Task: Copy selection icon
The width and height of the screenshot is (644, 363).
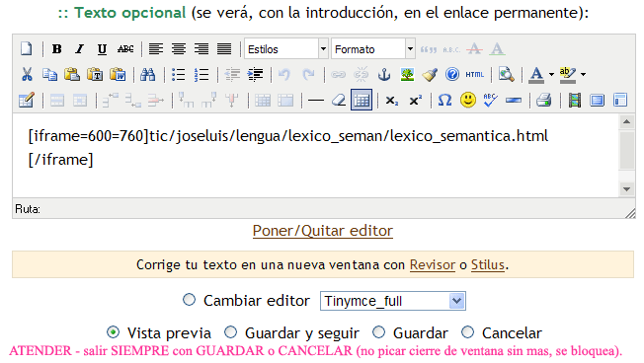Action: (49, 75)
